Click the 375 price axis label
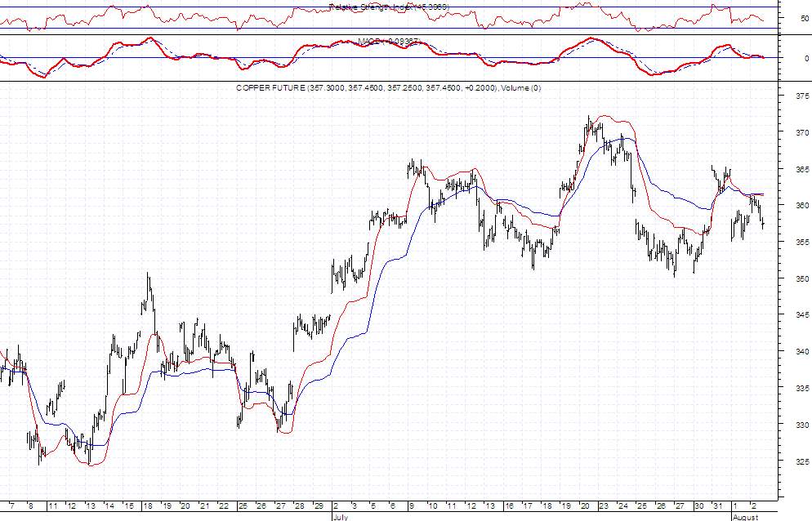Image resolution: width=812 pixels, height=521 pixels. (802, 96)
